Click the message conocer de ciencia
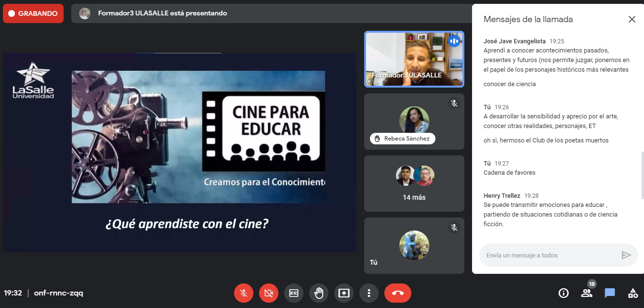 [x=510, y=84]
